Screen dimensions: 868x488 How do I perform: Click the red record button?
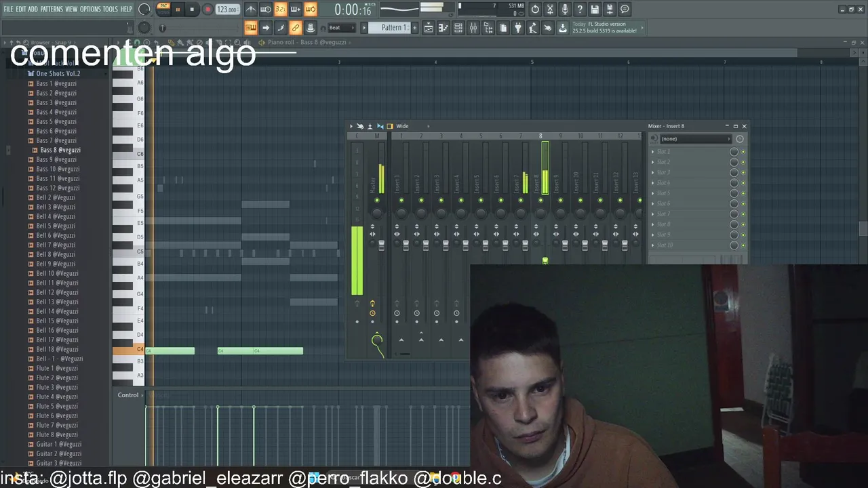207,9
